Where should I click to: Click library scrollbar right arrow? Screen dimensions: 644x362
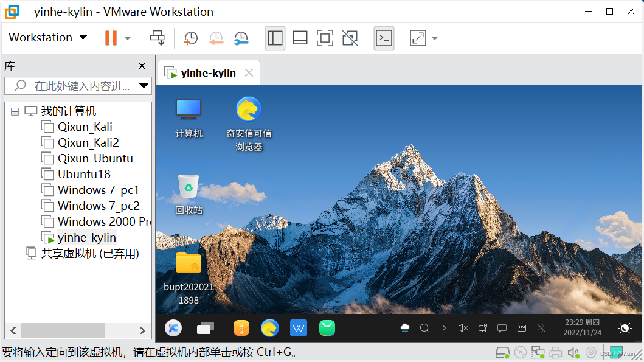pyautogui.click(x=142, y=330)
